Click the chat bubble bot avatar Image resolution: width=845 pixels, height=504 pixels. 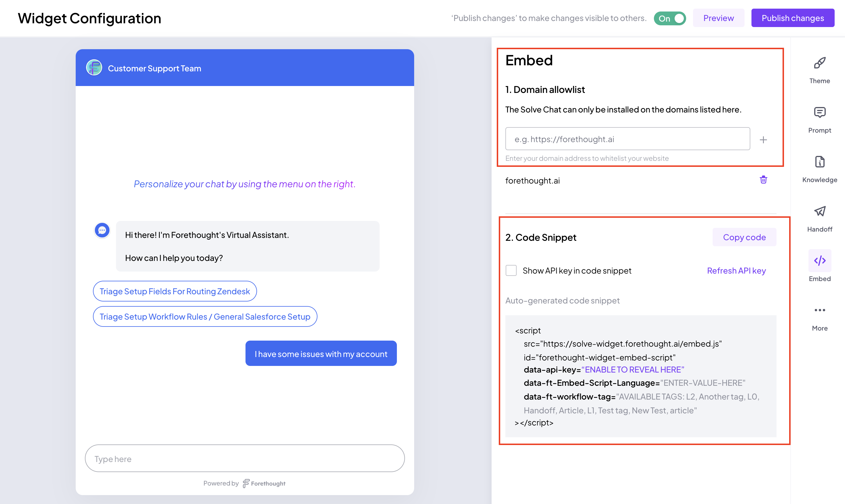pyautogui.click(x=102, y=230)
